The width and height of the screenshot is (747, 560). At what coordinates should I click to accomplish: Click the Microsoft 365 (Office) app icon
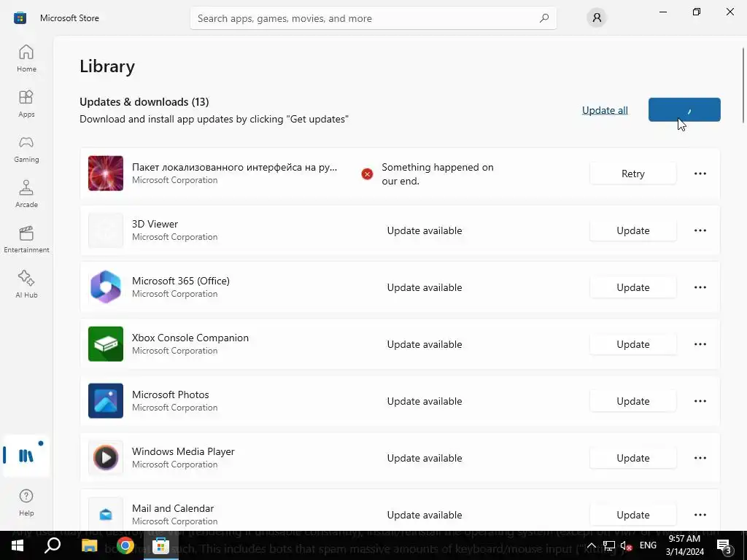click(106, 287)
